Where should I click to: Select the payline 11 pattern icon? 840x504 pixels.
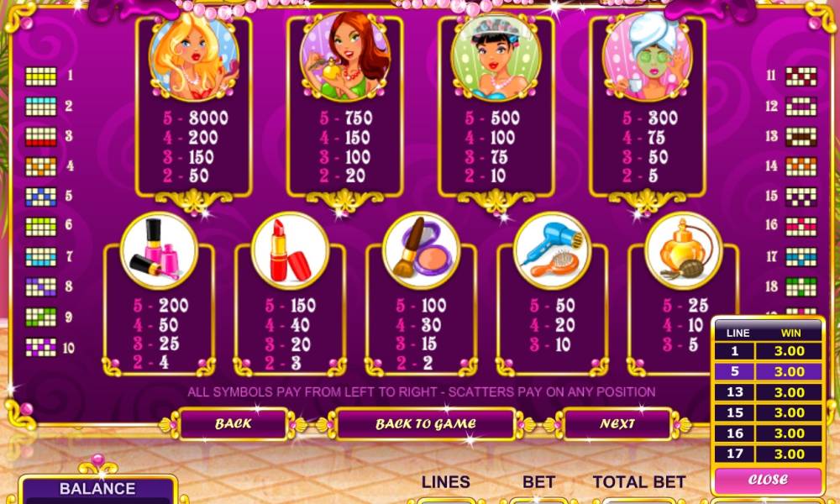801,76
